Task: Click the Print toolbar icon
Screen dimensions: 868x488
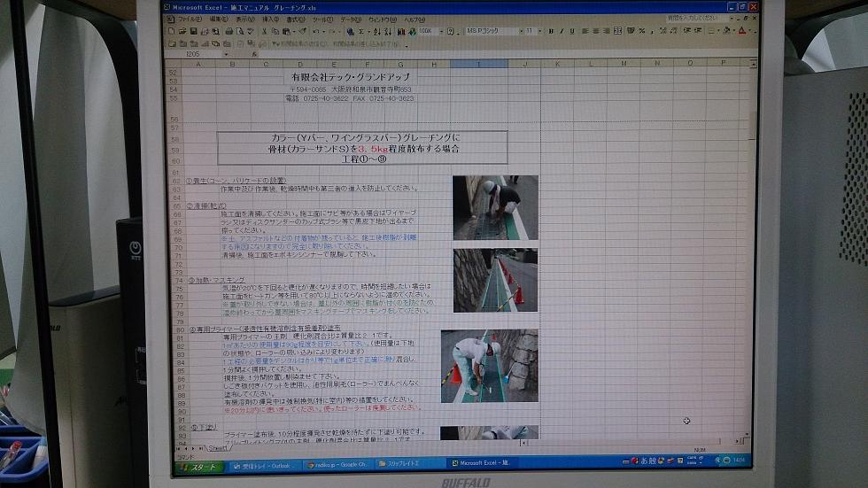Action: (229, 31)
